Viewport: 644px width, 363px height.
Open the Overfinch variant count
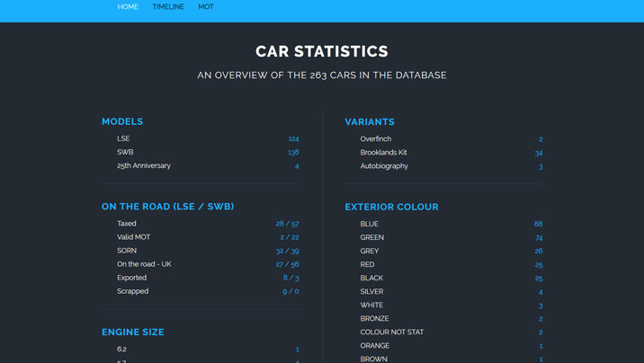[540, 139]
